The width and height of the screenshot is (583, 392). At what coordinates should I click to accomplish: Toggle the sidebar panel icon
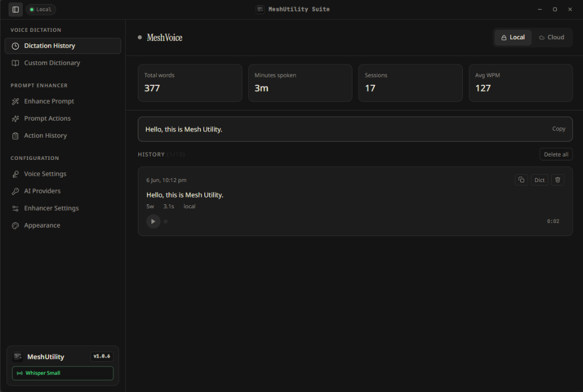15,9
